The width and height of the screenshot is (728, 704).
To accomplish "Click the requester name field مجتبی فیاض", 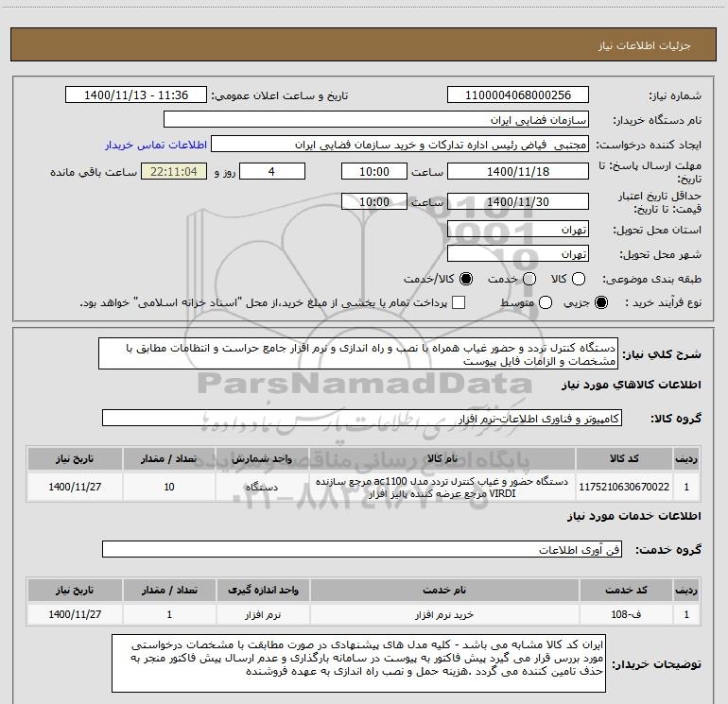I will tap(400, 145).
